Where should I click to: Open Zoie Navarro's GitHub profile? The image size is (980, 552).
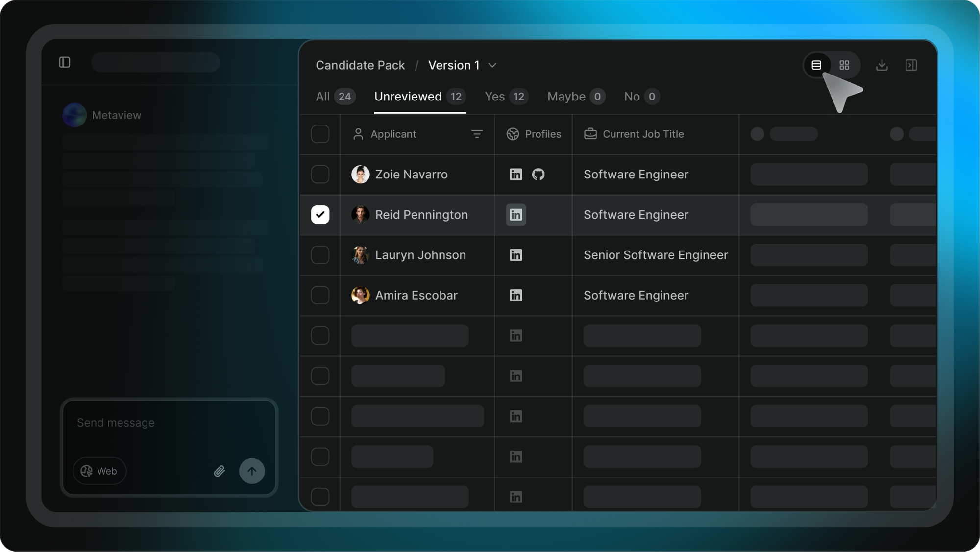click(539, 174)
